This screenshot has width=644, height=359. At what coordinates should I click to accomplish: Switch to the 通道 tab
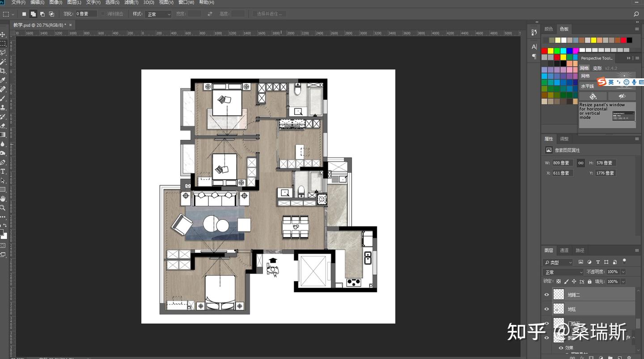pos(564,250)
